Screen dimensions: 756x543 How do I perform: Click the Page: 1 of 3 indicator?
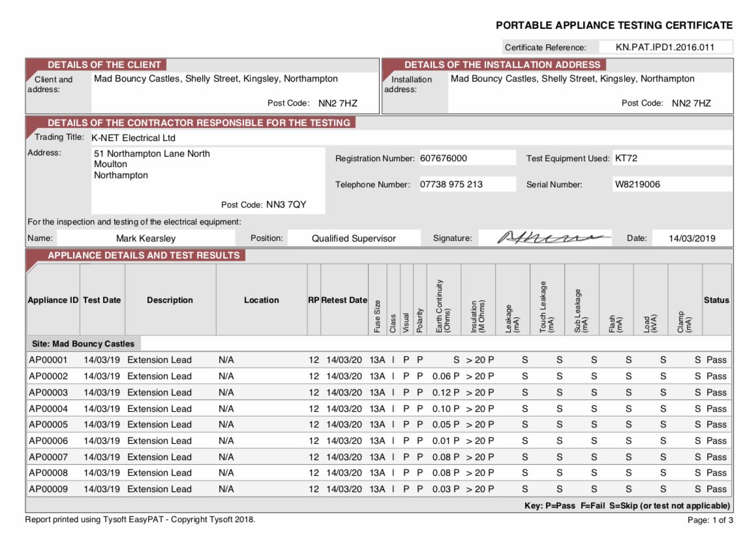(x=710, y=520)
